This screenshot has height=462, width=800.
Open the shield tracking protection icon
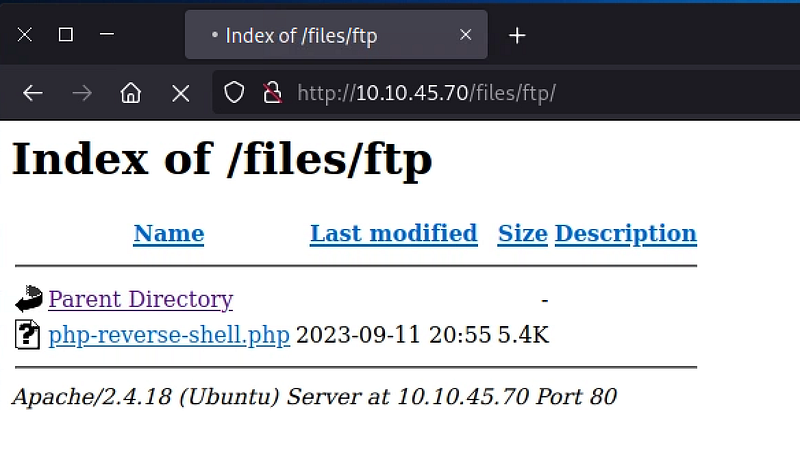point(234,93)
